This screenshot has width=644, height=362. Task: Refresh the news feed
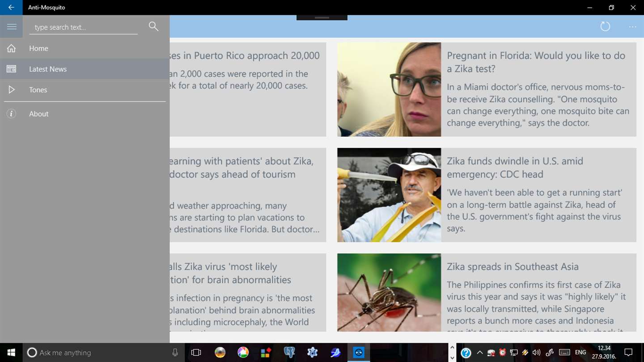coord(605,26)
